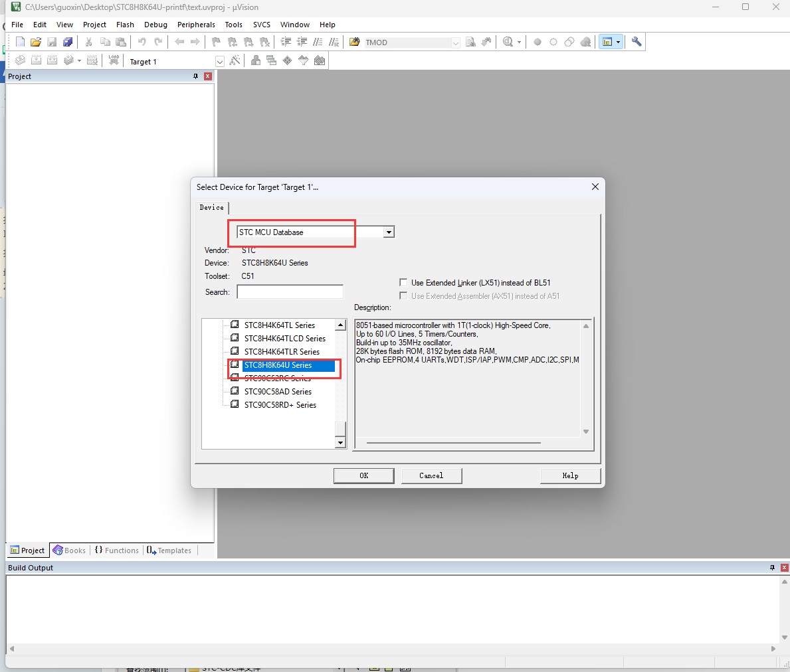Open the Peripherals menu
Image resolution: width=790 pixels, height=672 pixels.
click(x=196, y=25)
